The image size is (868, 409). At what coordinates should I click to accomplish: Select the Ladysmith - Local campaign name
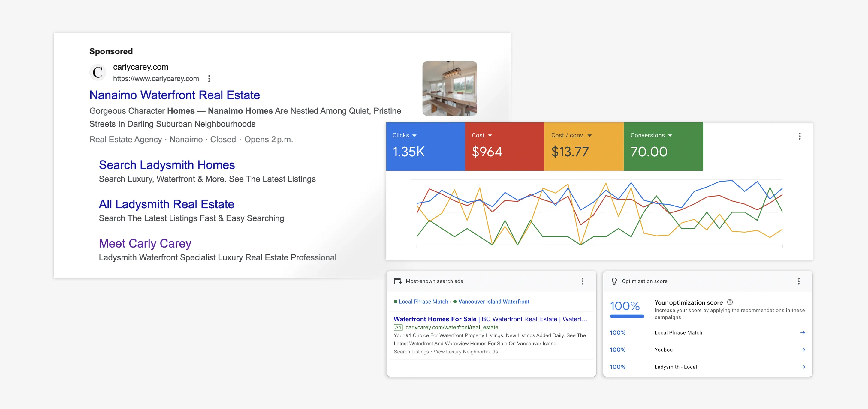pos(676,367)
